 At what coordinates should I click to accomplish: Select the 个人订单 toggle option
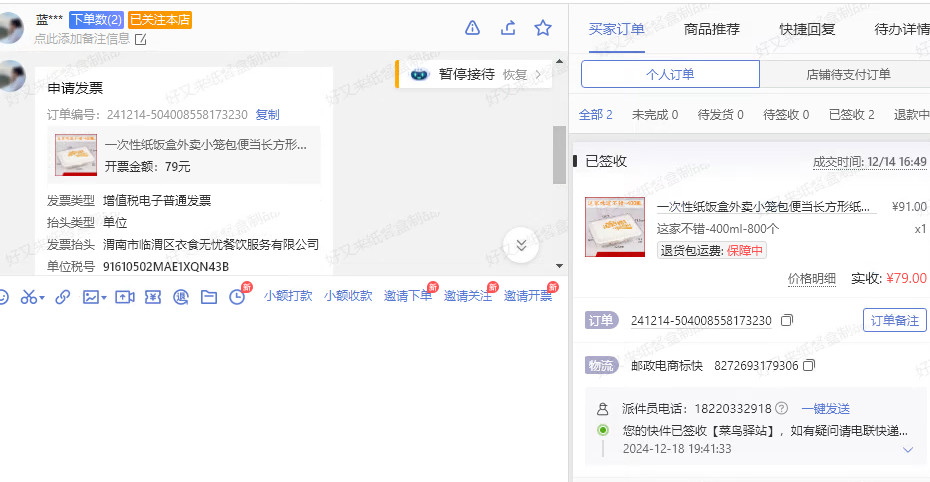(x=670, y=75)
